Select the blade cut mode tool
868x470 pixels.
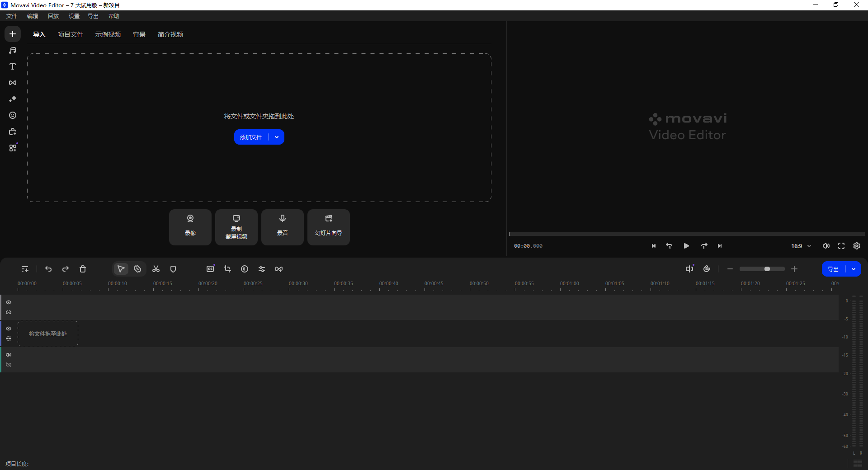point(137,269)
